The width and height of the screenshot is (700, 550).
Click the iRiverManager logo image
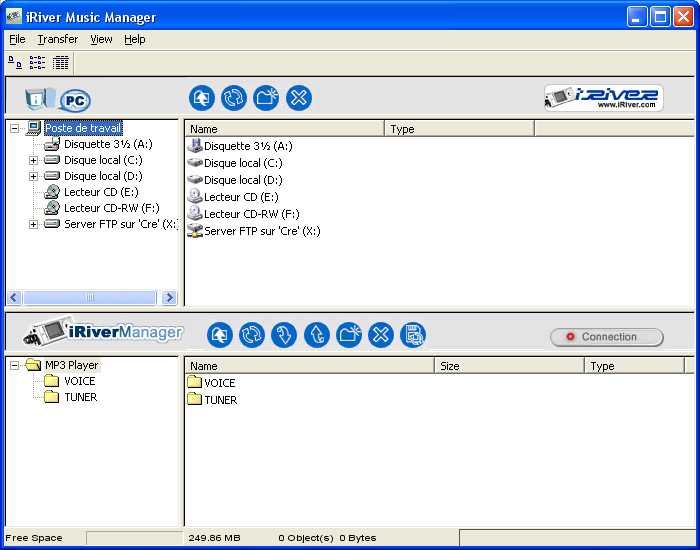click(x=103, y=332)
